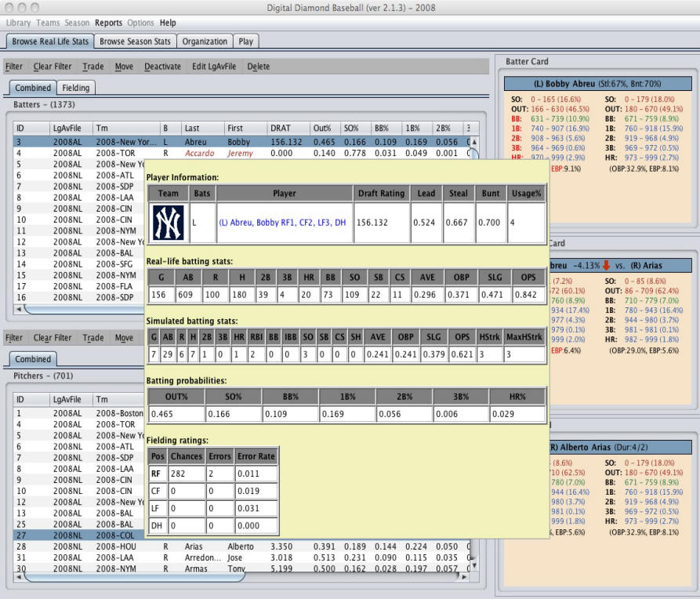Click Bobby Abreu batter card header
The image size is (700, 599).
pos(598,84)
